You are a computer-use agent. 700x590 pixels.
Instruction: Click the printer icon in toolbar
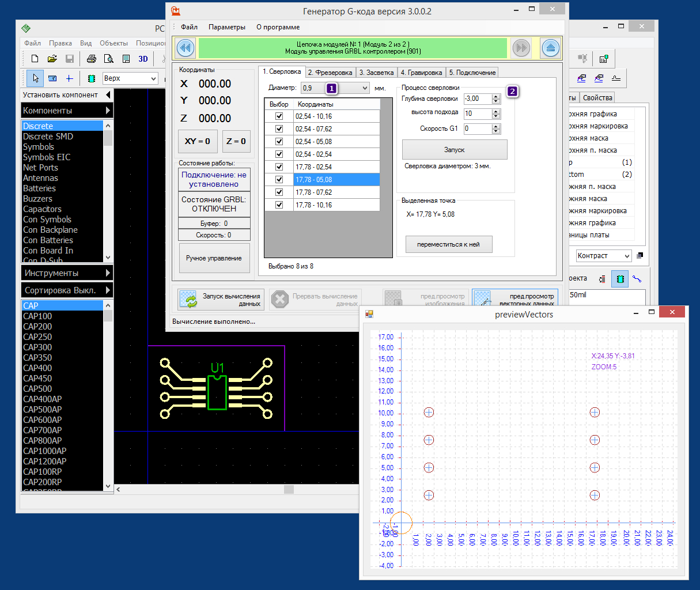[91, 59]
